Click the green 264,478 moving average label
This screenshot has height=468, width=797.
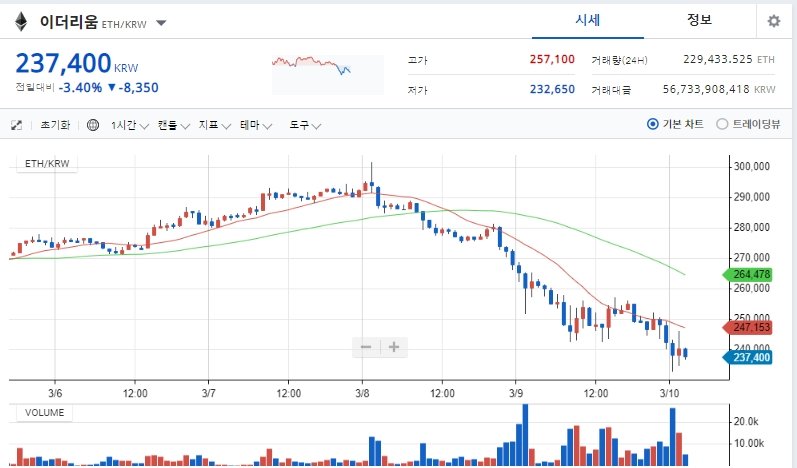pos(748,274)
